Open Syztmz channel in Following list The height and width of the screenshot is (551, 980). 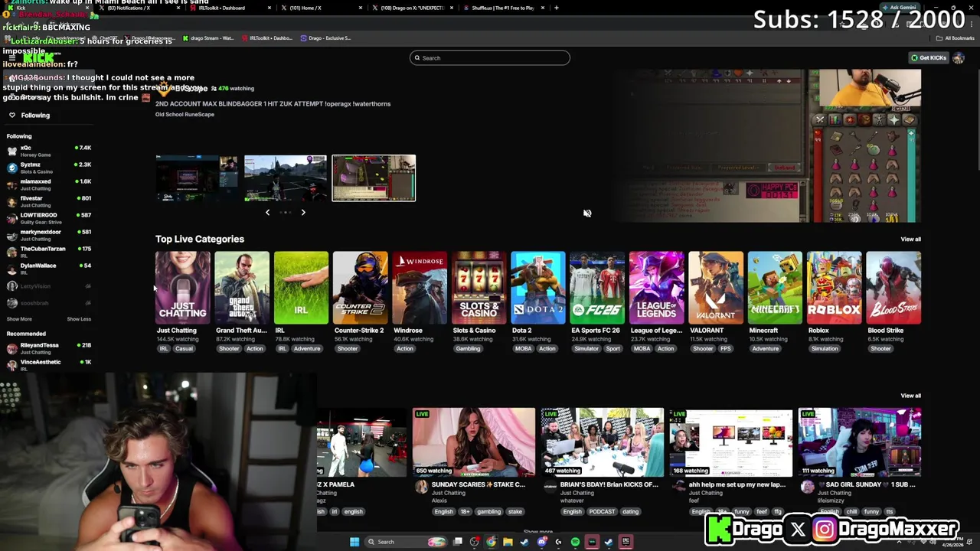(47, 168)
